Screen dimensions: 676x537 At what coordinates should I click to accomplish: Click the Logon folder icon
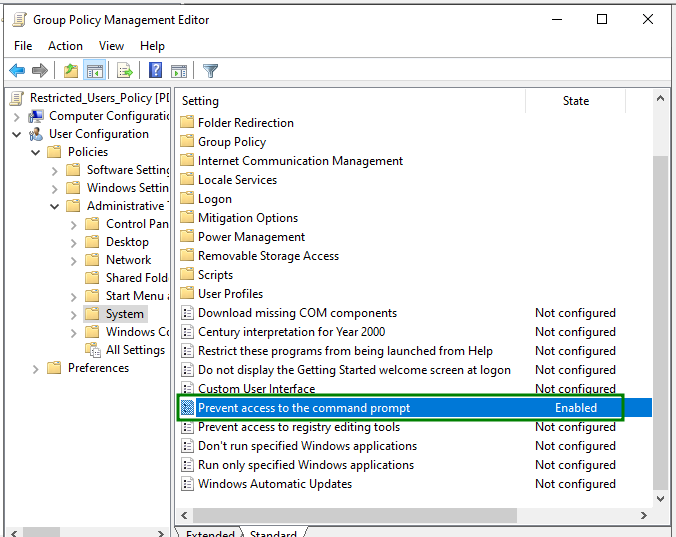tap(187, 199)
